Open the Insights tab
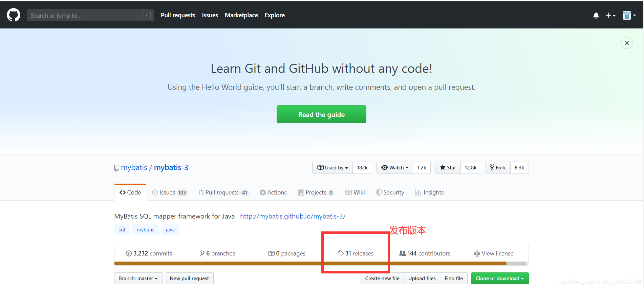Image resolution: width=644 pixels, height=288 pixels. [x=429, y=192]
